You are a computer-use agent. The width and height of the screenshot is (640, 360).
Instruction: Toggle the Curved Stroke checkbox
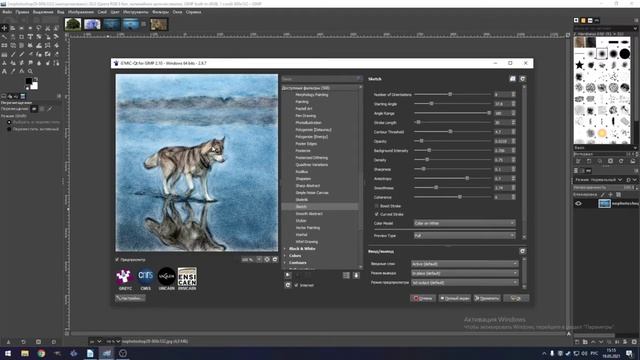[376, 214]
